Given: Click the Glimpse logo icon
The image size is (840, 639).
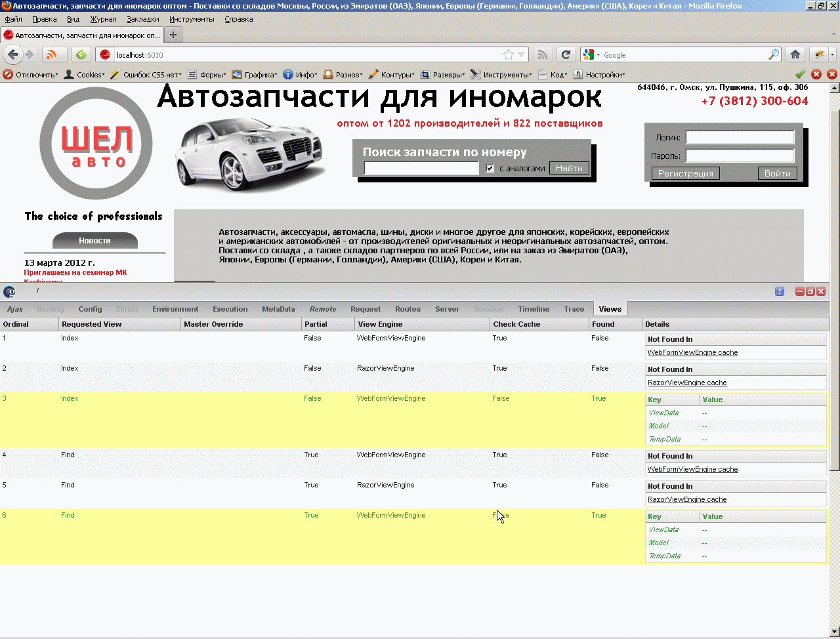Looking at the screenshot, I should [x=9, y=292].
